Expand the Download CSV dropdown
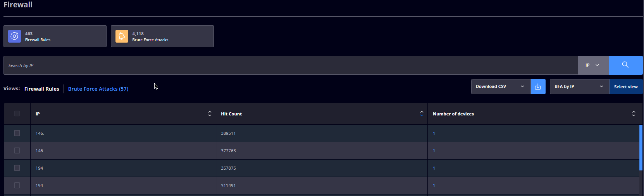 click(x=501, y=87)
